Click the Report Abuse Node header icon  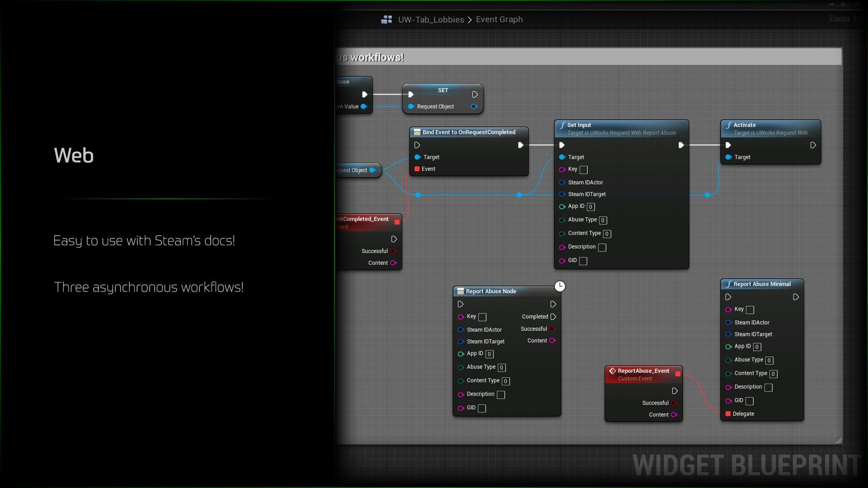[460, 291]
